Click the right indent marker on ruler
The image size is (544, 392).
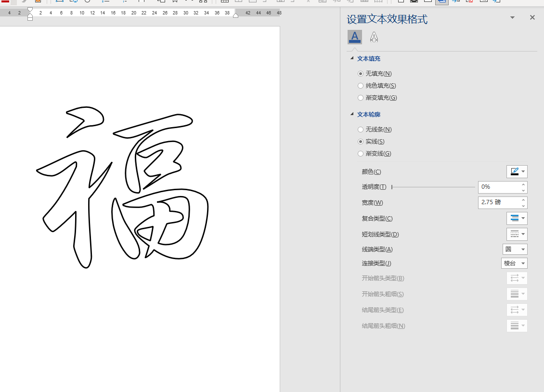pos(235,15)
